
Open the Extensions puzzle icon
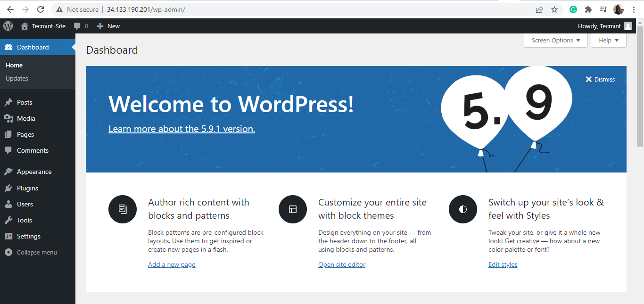[x=588, y=9]
